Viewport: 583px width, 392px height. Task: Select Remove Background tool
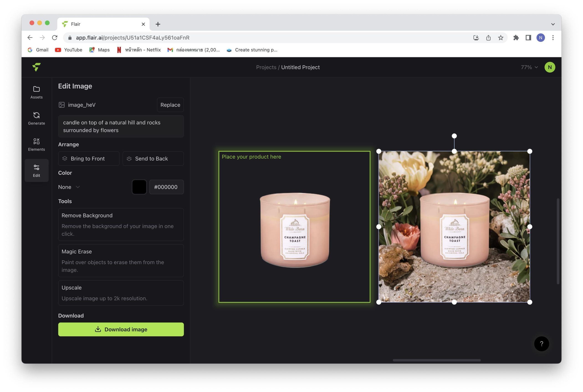(121, 224)
